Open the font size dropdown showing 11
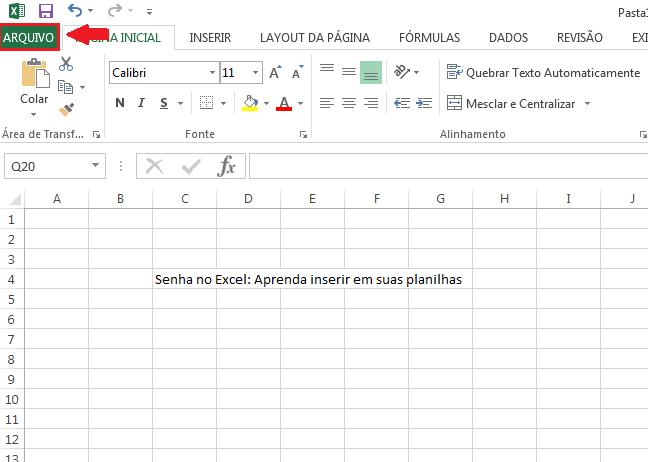The width and height of the screenshot is (648, 462). point(256,73)
